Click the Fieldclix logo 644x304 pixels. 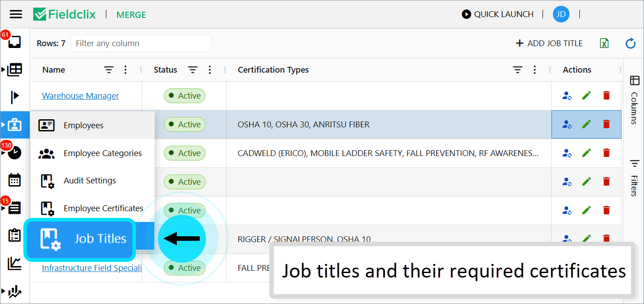[x=65, y=14]
